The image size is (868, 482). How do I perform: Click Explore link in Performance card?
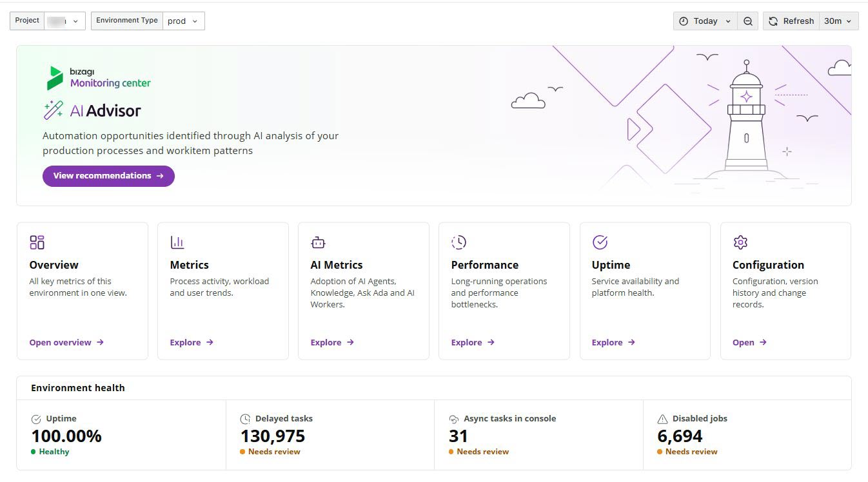pos(473,342)
